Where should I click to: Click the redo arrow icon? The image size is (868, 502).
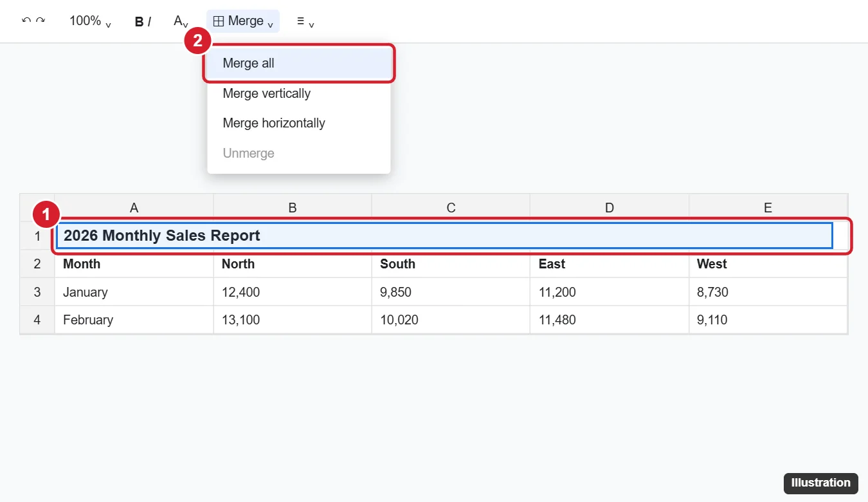pyautogui.click(x=41, y=21)
